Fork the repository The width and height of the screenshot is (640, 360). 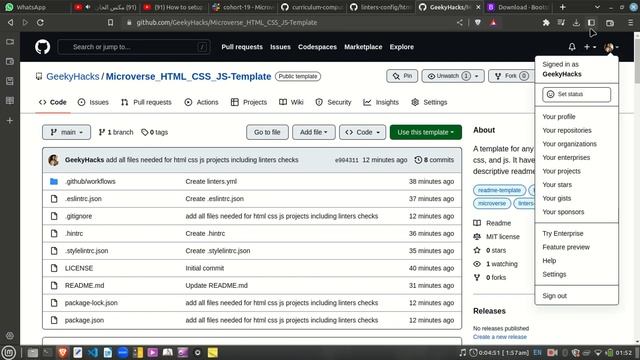pyautogui.click(x=511, y=76)
